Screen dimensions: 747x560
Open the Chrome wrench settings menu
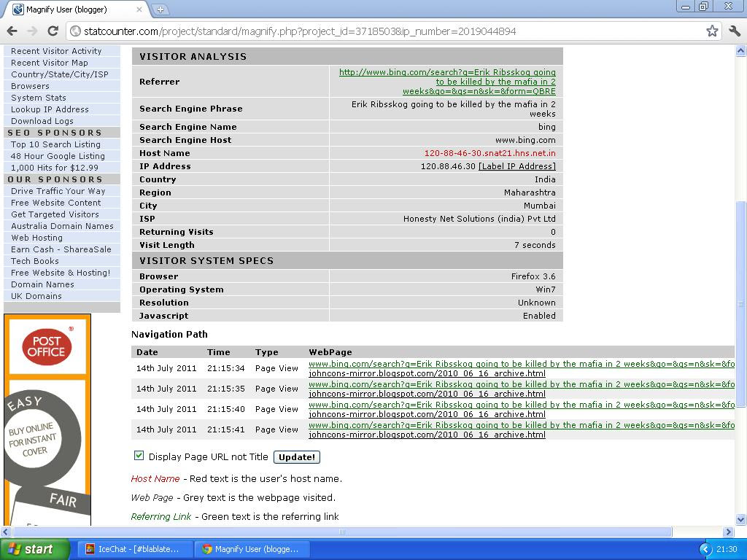point(735,31)
